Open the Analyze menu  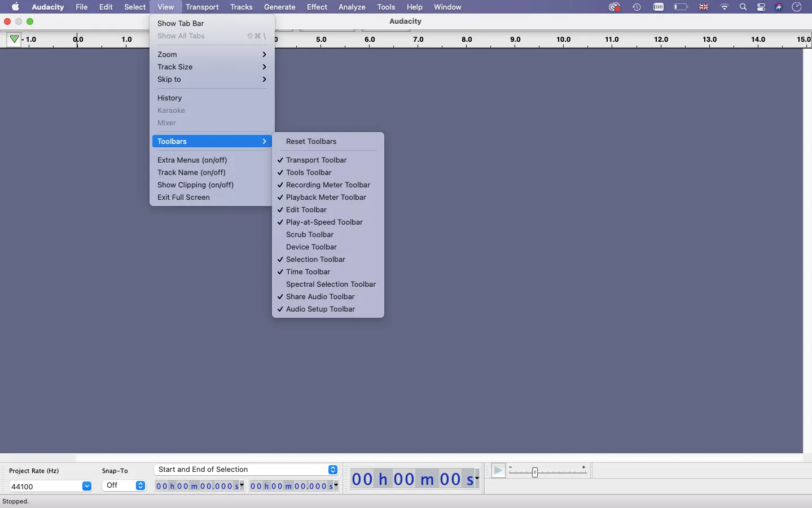352,7
